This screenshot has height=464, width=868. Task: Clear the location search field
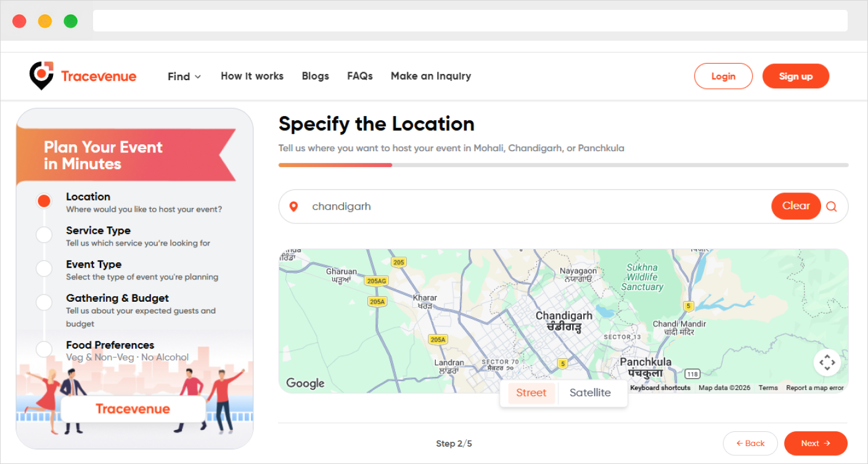[x=796, y=206]
